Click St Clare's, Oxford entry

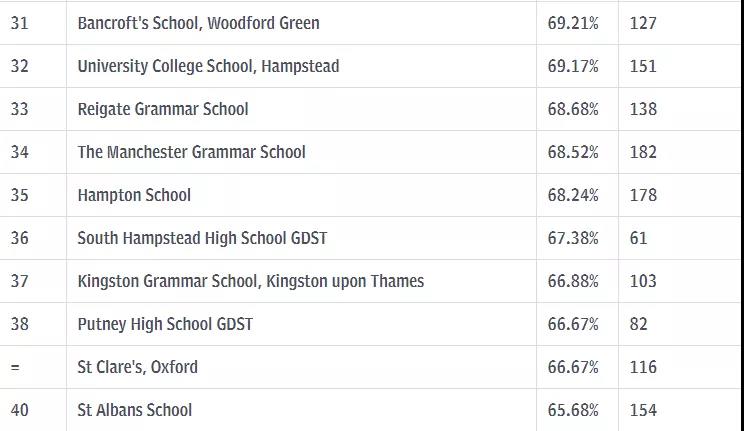(x=138, y=367)
